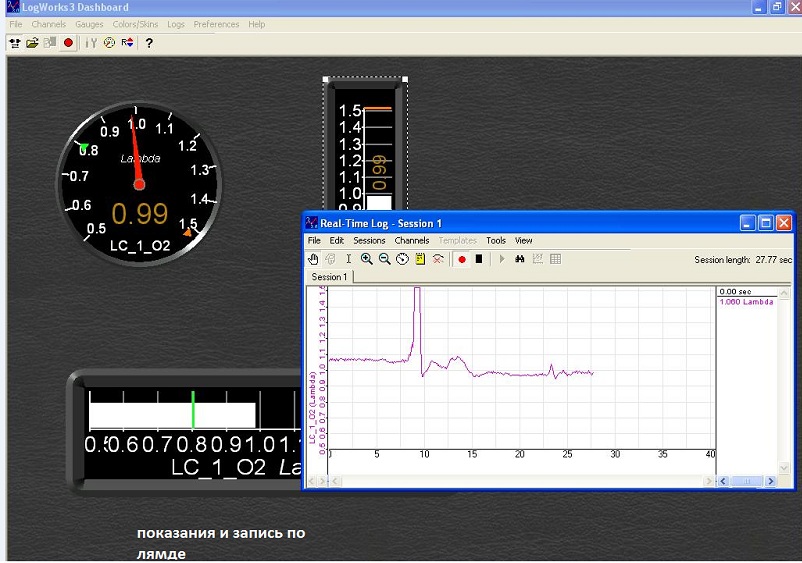802x563 pixels.
Task: Click the question mark help icon
Action: click(149, 43)
